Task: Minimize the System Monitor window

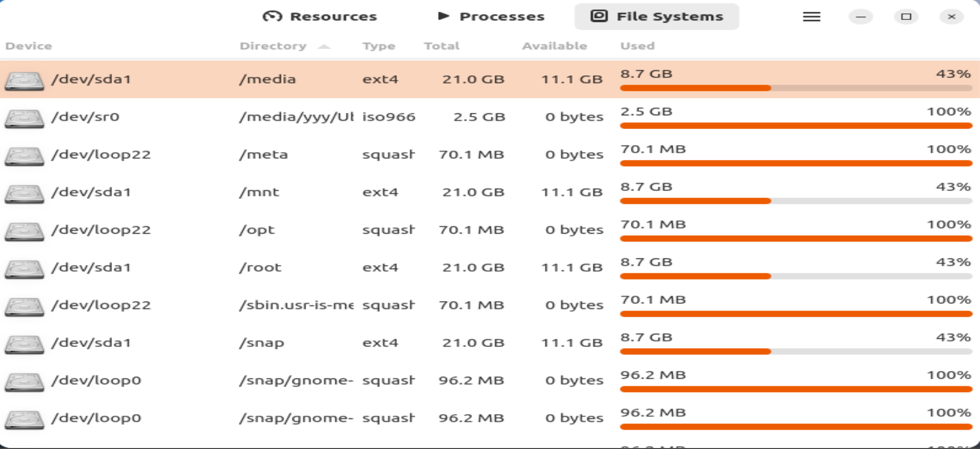Action: [861, 17]
